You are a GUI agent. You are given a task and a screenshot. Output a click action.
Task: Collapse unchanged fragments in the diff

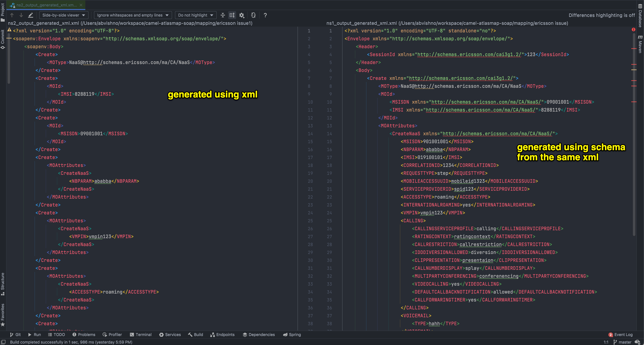pos(222,15)
